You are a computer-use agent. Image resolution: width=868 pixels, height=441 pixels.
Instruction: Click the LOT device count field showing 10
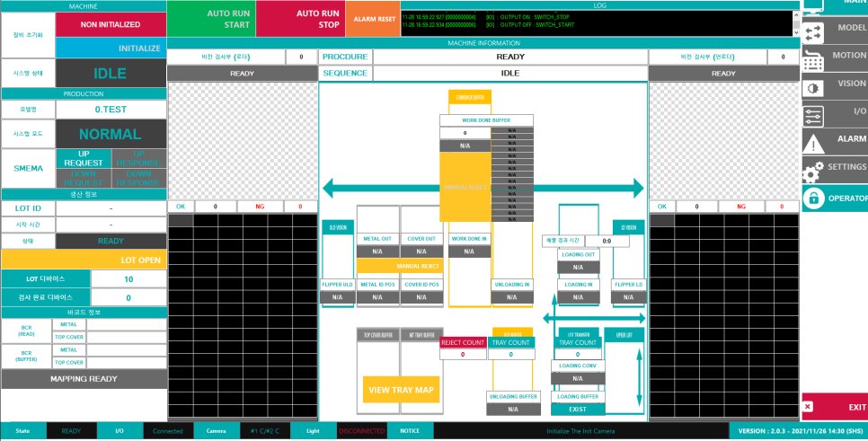click(x=128, y=278)
